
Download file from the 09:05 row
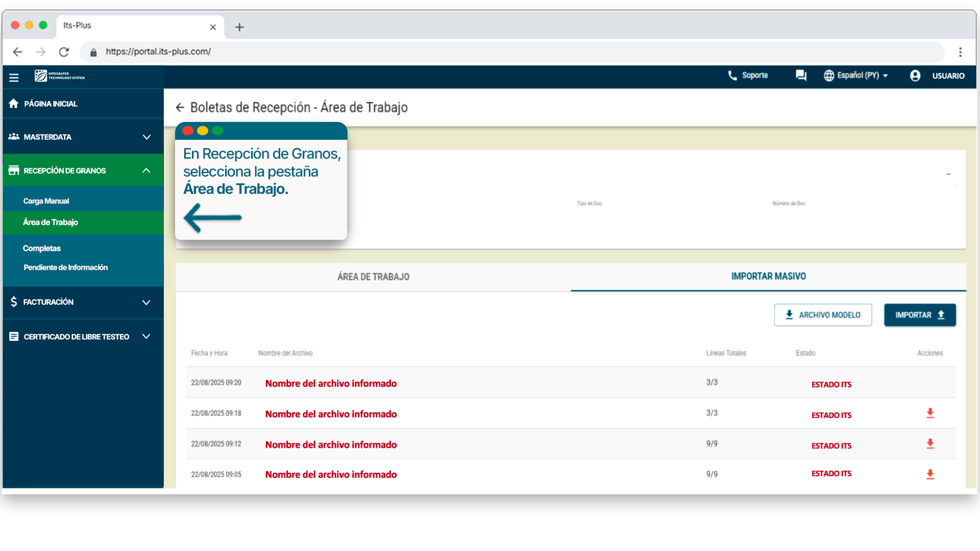click(930, 474)
